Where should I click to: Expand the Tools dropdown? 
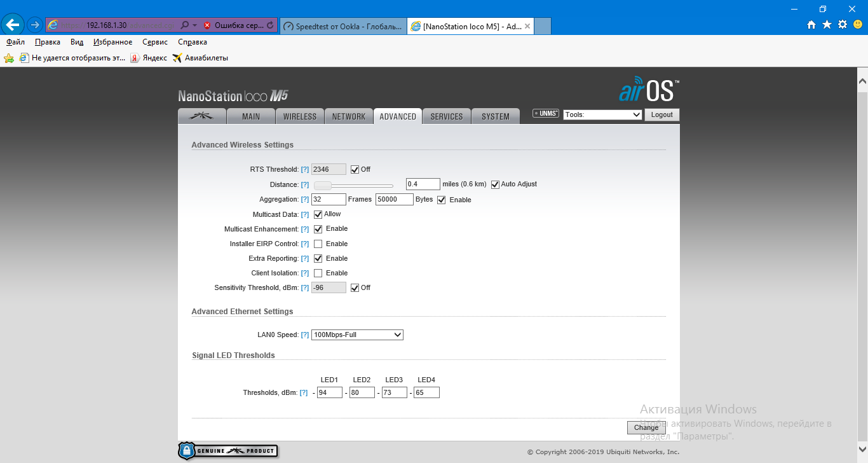(602, 115)
